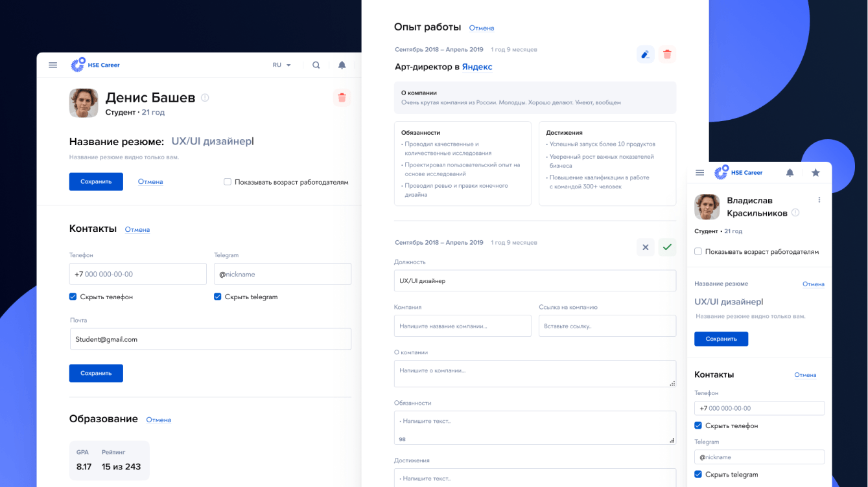Click the Достижения textarea at bottom
The image size is (868, 487).
(535, 478)
